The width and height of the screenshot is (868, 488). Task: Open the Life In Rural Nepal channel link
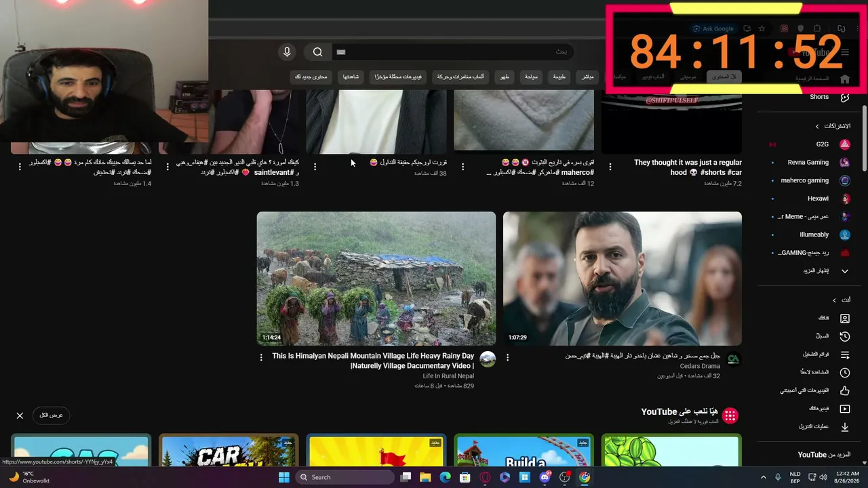(448, 376)
